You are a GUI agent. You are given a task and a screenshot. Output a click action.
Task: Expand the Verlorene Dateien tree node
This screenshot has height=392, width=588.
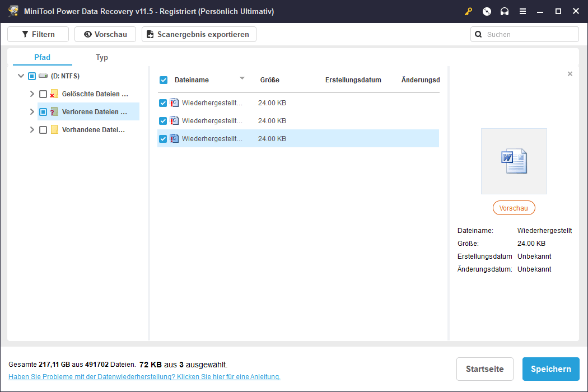tap(32, 112)
